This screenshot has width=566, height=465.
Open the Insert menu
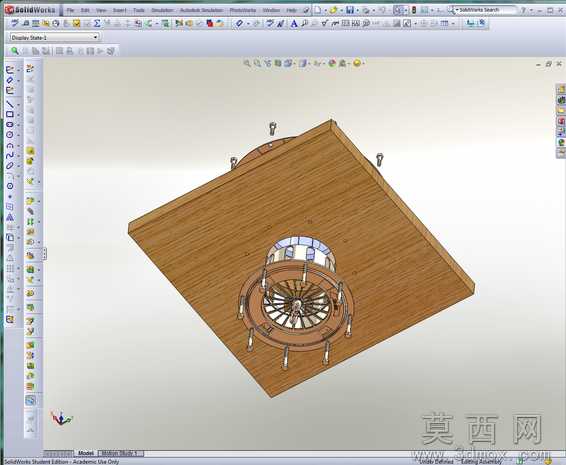pyautogui.click(x=119, y=10)
